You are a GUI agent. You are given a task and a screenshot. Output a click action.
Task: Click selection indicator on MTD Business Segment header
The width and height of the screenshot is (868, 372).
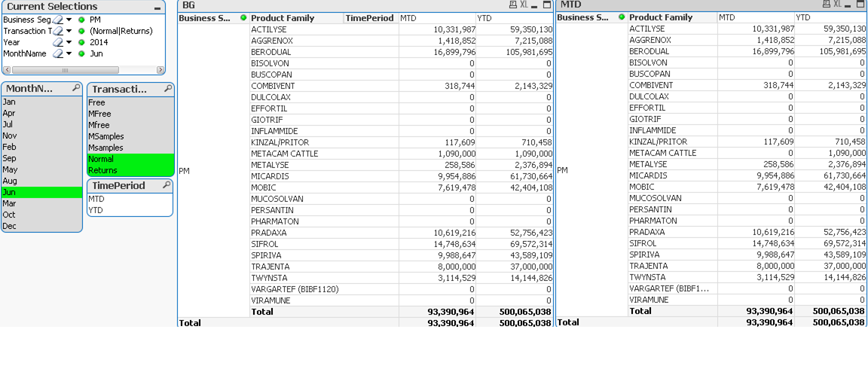point(622,17)
